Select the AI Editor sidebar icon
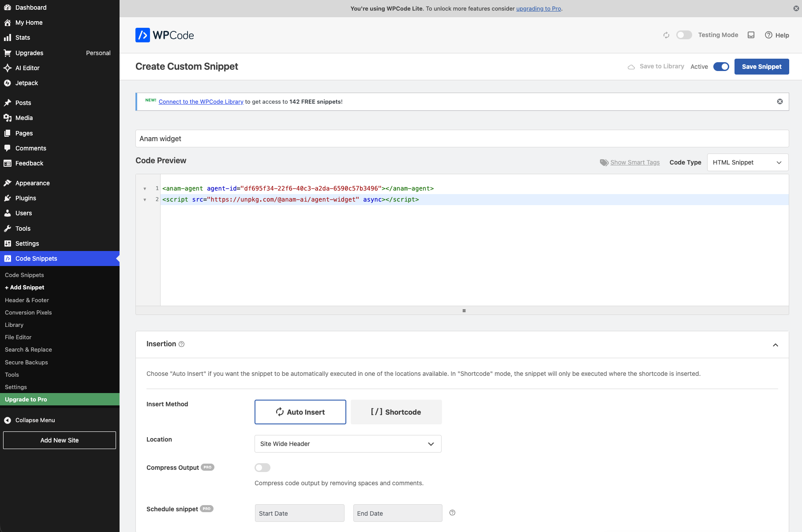 click(x=7, y=68)
